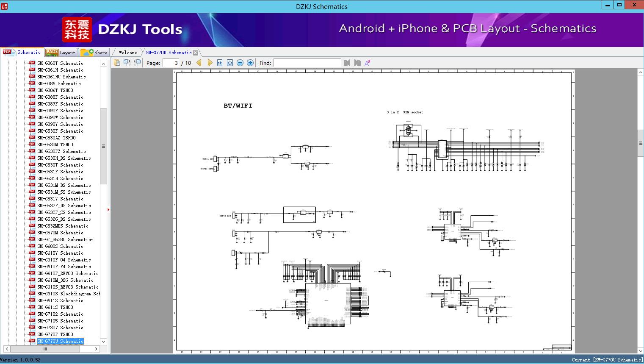Open SM-G531M DS Schematic
Image resolution: width=644 pixels, height=364 pixels.
point(64,185)
